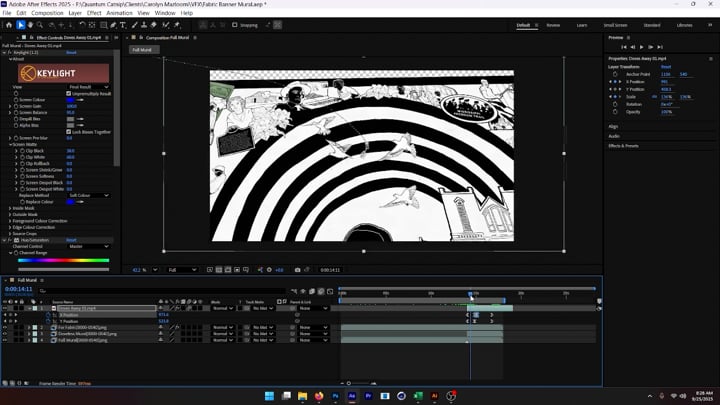Play the preview
The image size is (720, 405).
[641, 47]
